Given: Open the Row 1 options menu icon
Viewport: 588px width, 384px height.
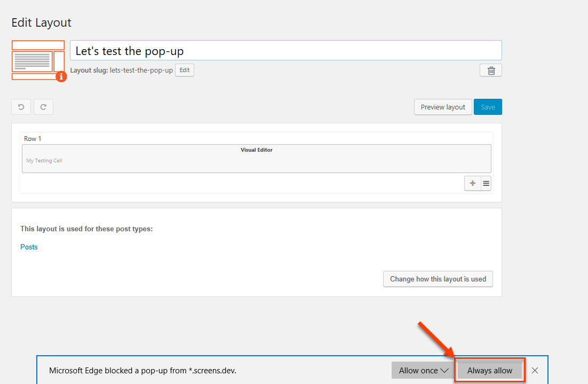Looking at the screenshot, I should [x=486, y=183].
